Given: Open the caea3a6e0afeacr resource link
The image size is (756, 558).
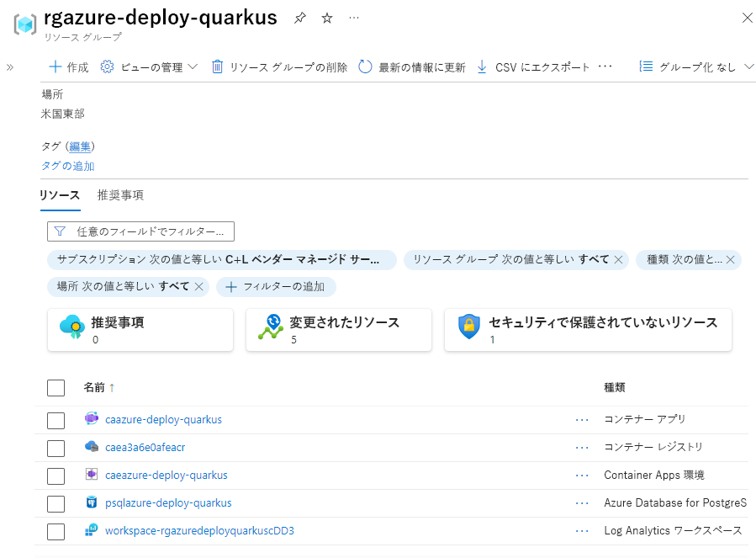Looking at the screenshot, I should coord(145,448).
